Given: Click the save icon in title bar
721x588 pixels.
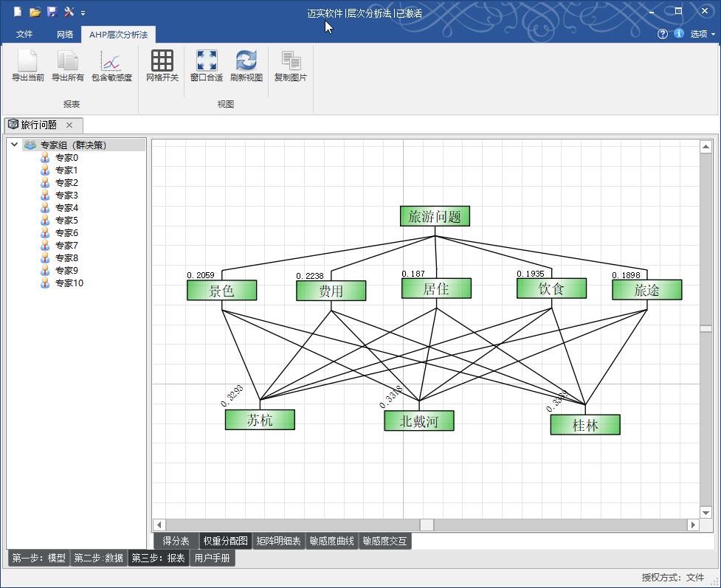Looking at the screenshot, I should 52,12.
